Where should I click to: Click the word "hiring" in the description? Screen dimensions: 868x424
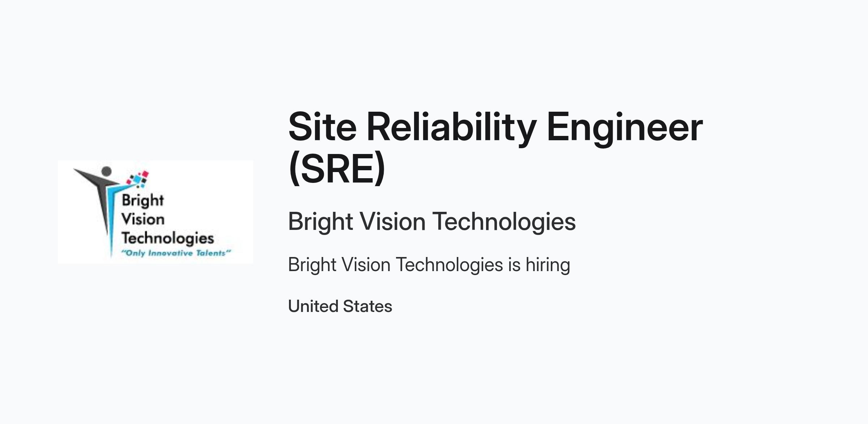point(548,265)
